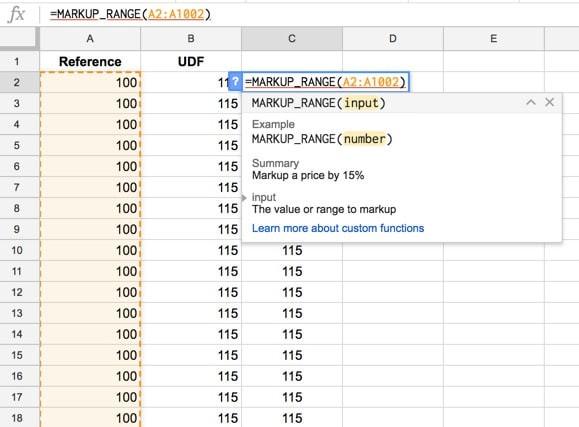This screenshot has height=427, width=579.
Task: Click empty cell E2
Action: [x=494, y=82]
